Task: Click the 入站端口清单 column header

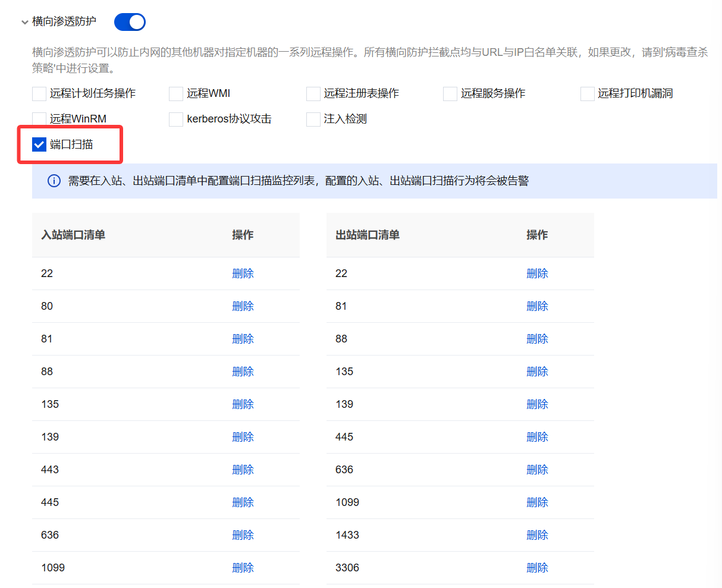Action: pyautogui.click(x=73, y=235)
